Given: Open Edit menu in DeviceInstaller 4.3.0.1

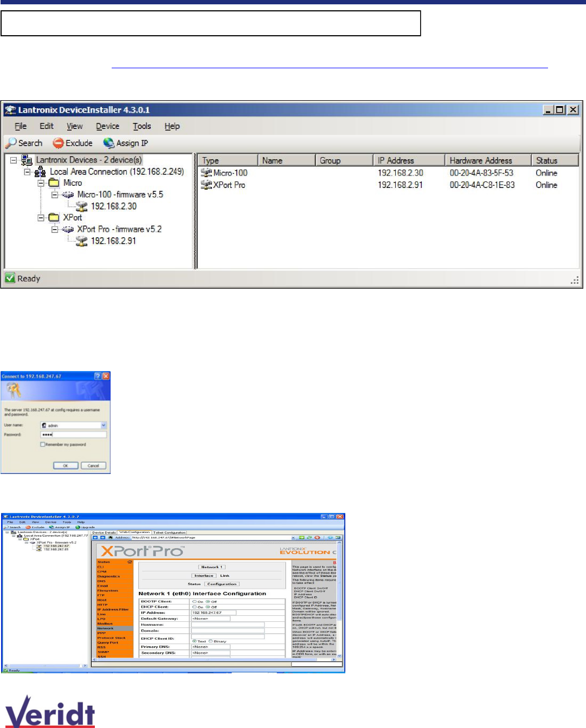Looking at the screenshot, I should 47,126.
